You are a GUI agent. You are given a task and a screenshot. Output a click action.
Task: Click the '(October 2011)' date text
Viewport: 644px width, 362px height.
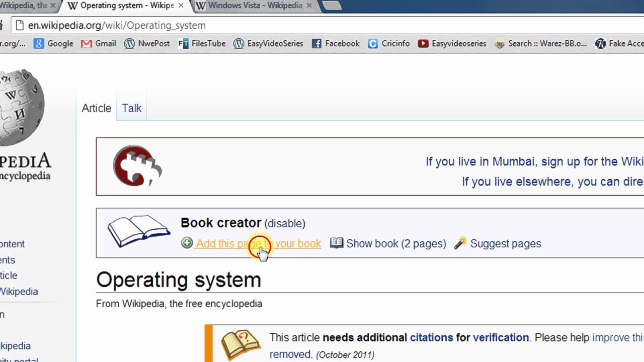pyautogui.click(x=345, y=354)
